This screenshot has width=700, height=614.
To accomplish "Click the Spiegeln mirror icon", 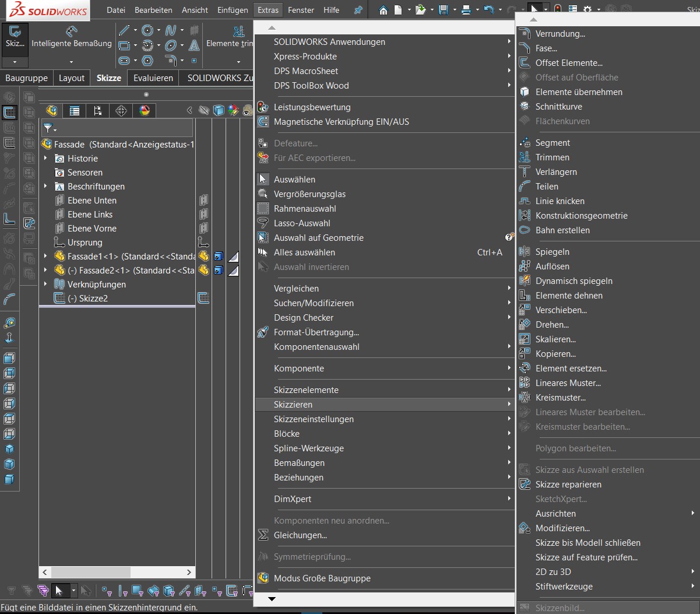I will [x=525, y=252].
